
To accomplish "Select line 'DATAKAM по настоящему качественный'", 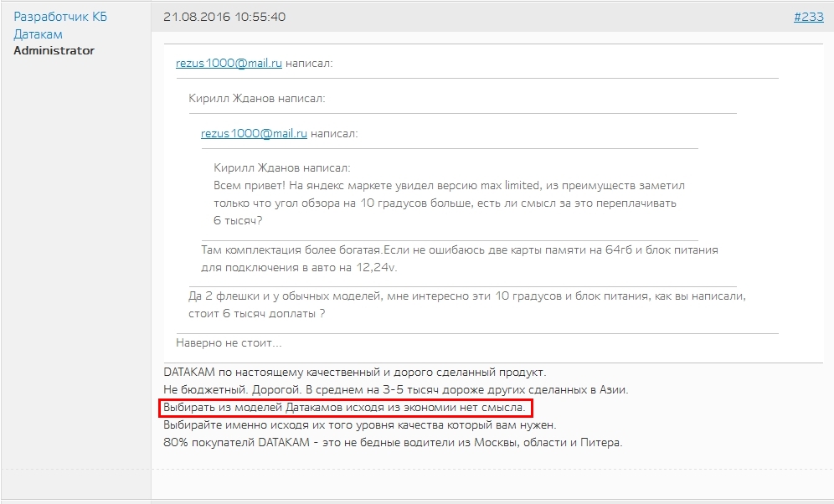I will (x=355, y=373).
